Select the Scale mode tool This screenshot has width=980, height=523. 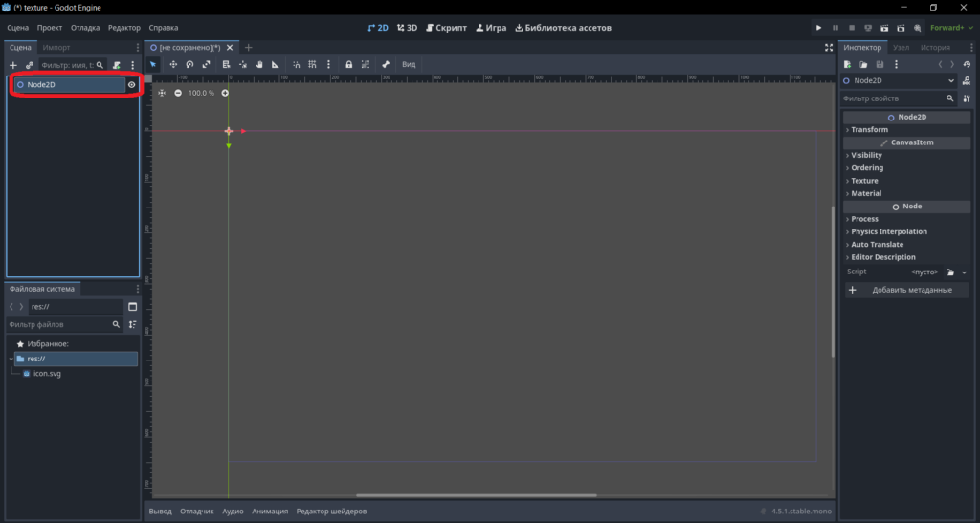(x=207, y=64)
